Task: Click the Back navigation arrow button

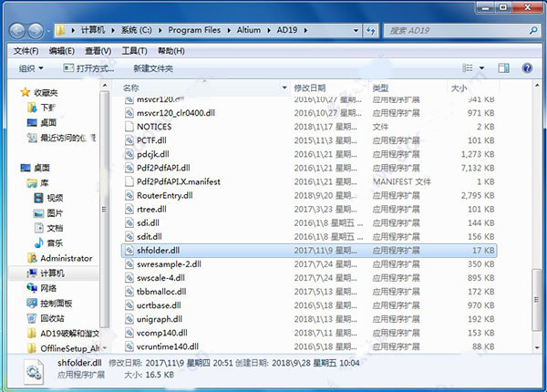Action: tap(17, 31)
